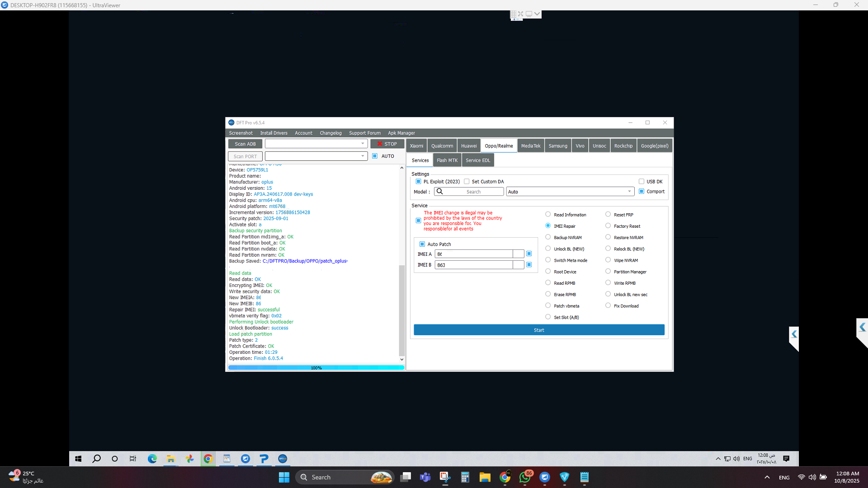Open WhatsApp from host taskbar
The width and height of the screenshot is (868, 488).
click(525, 477)
